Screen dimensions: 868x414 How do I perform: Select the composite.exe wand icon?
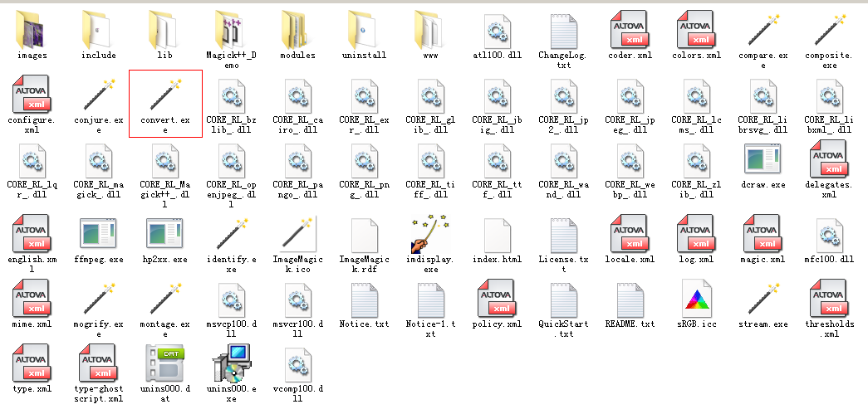[x=830, y=30]
